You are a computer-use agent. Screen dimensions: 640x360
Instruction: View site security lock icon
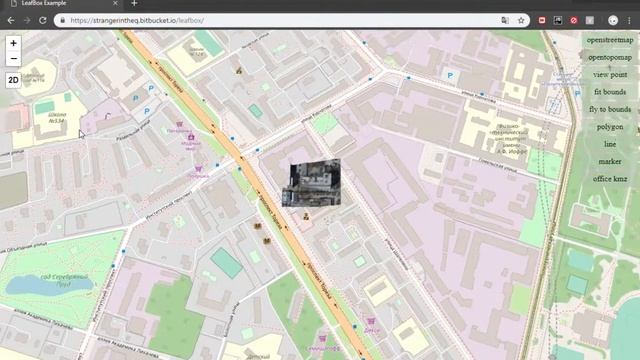tap(62, 20)
